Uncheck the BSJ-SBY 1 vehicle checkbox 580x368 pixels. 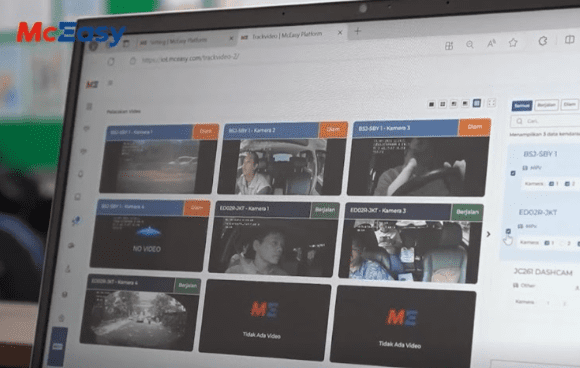(x=513, y=173)
